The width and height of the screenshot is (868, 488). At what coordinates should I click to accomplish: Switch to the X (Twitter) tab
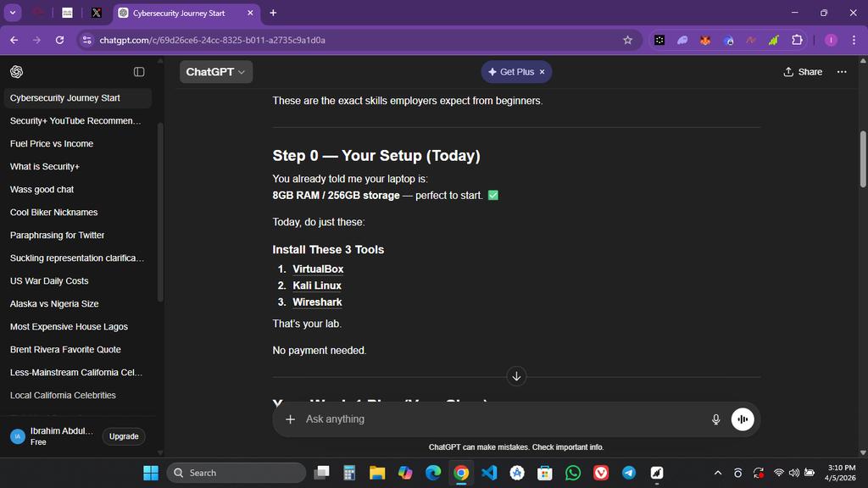click(x=97, y=13)
